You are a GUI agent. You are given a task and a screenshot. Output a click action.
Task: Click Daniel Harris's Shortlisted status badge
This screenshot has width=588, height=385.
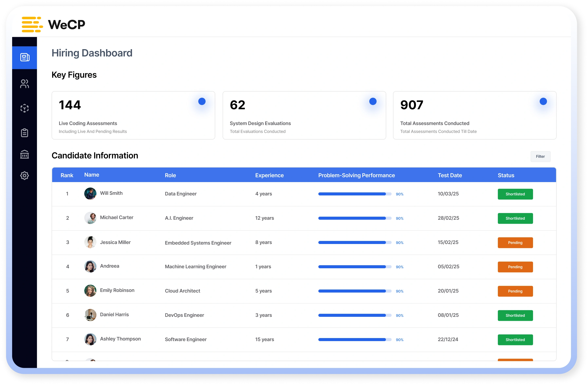click(x=515, y=316)
